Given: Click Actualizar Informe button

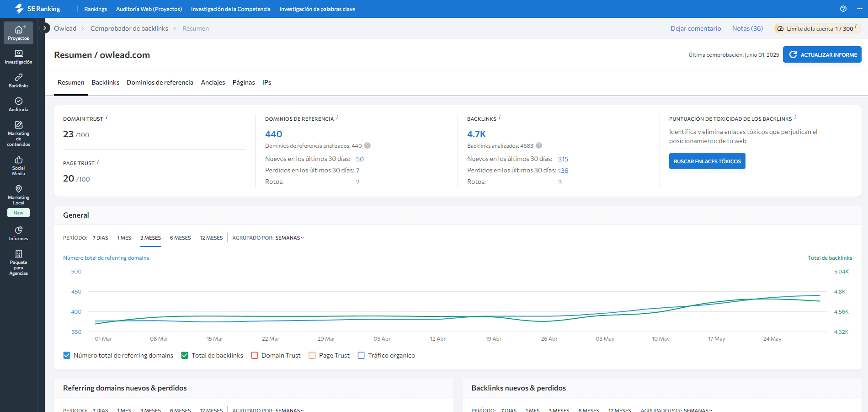Looking at the screenshot, I should (822, 54).
